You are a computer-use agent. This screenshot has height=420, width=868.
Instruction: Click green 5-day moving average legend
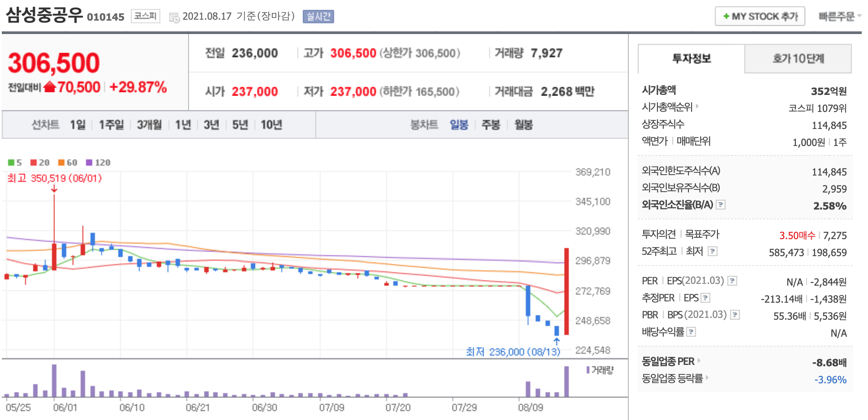click(x=15, y=163)
